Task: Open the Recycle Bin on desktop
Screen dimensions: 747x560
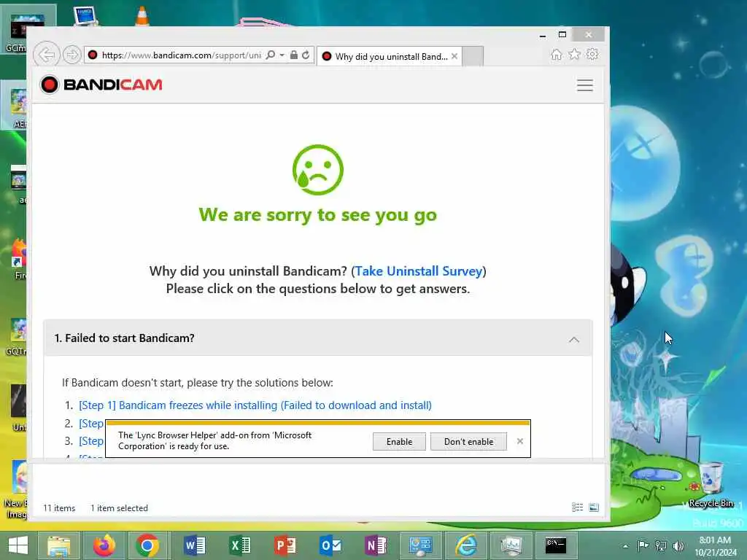Action: (711, 485)
